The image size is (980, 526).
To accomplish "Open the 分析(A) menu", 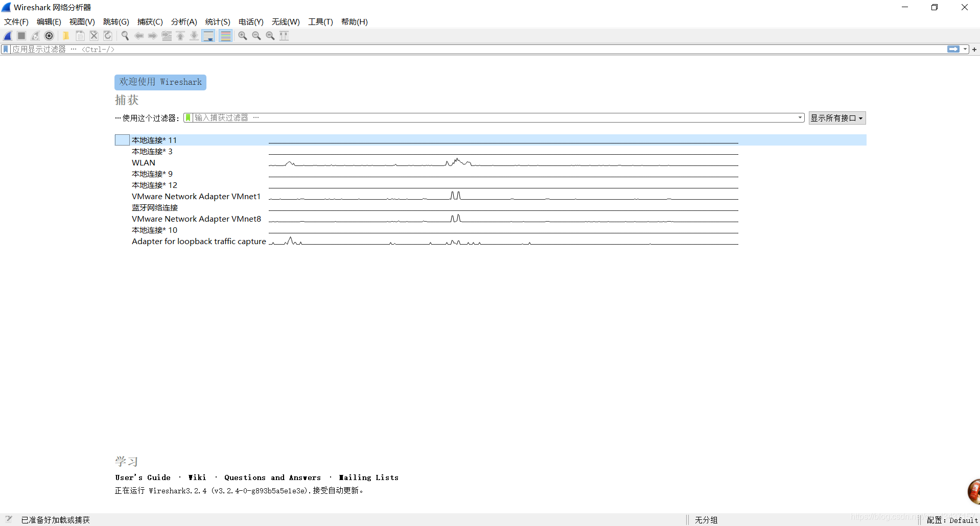I will coord(184,22).
